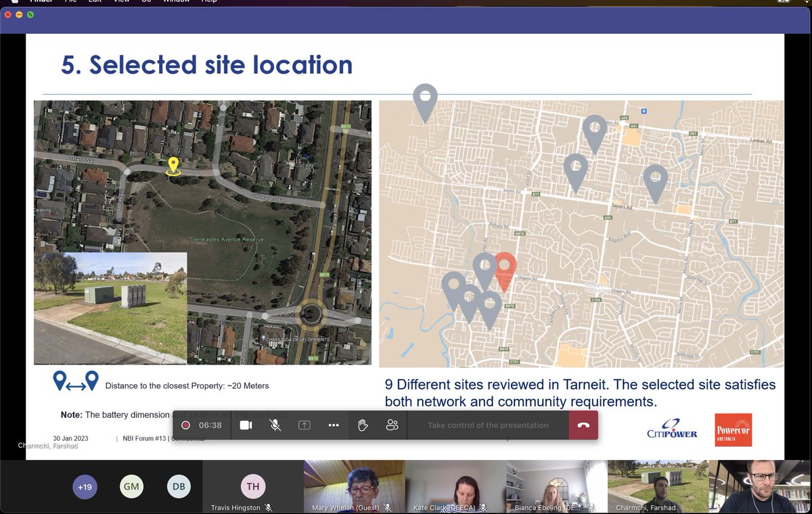This screenshot has height=514, width=812.
Task: Click the orange selected-site map pin
Action: [505, 272]
